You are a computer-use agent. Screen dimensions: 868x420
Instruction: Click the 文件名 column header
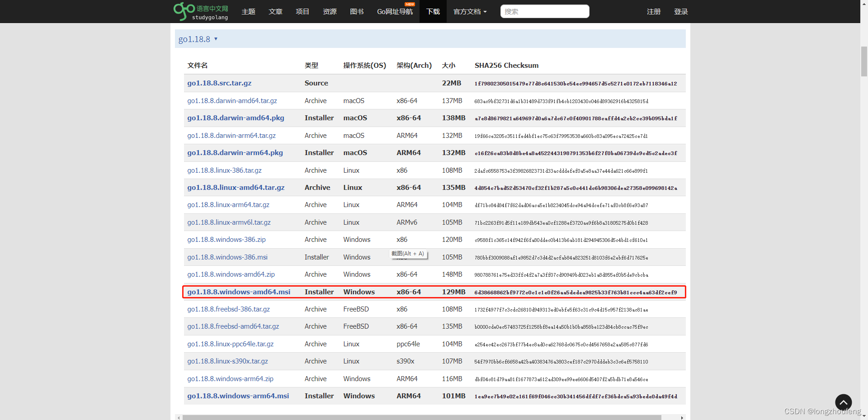(198, 66)
